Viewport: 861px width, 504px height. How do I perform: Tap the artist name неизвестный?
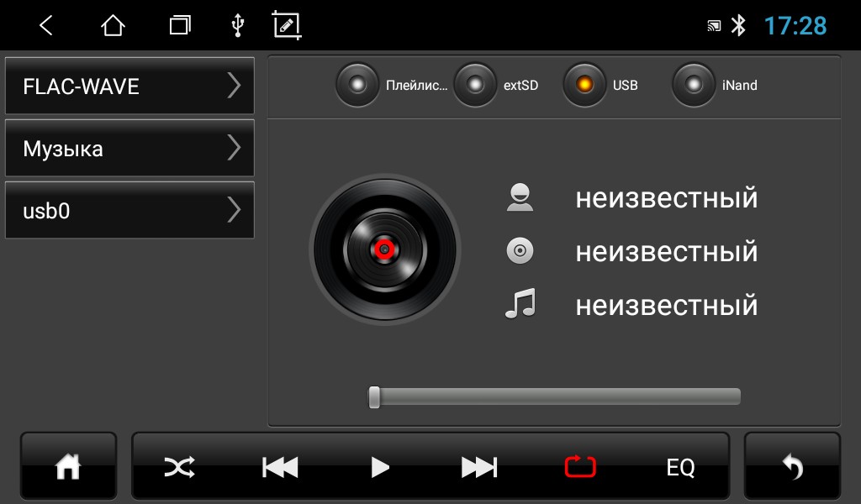pos(667,198)
